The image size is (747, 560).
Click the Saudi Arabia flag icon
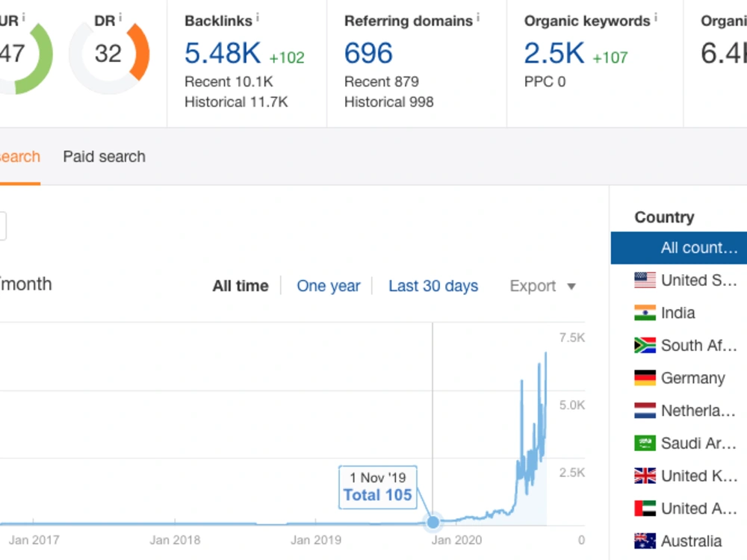click(645, 443)
